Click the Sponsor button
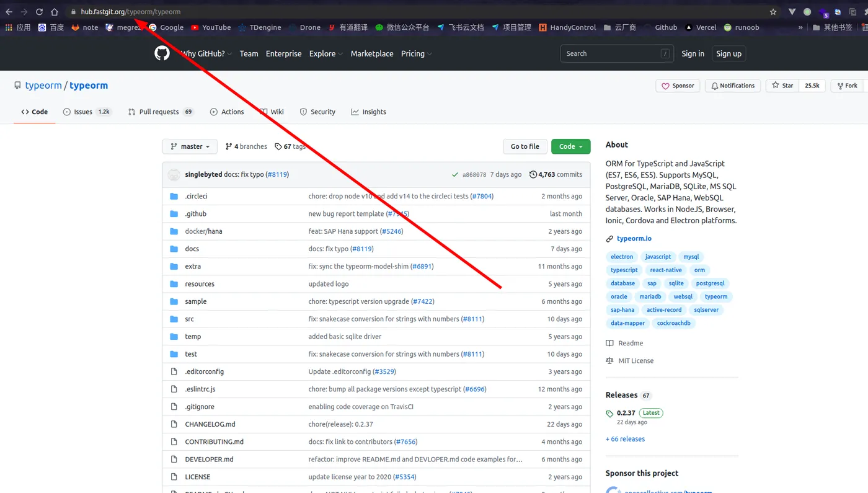Viewport: 868px width, 493px height. [678, 86]
